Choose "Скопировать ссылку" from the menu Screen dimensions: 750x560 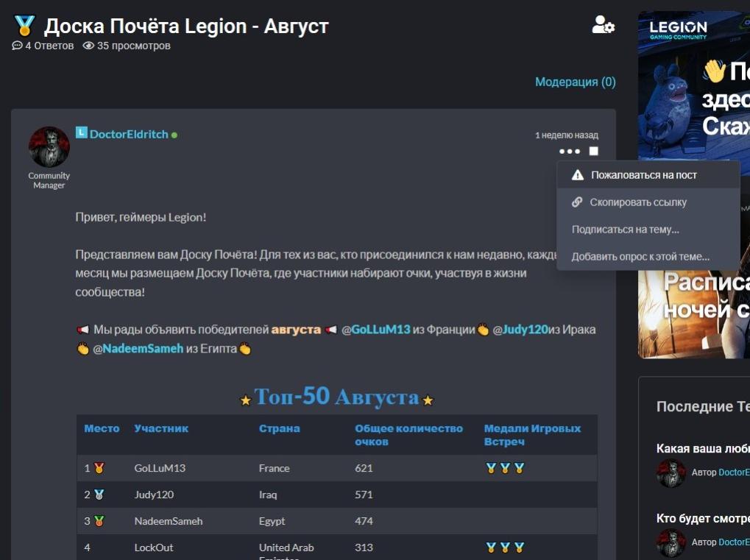[x=637, y=202]
